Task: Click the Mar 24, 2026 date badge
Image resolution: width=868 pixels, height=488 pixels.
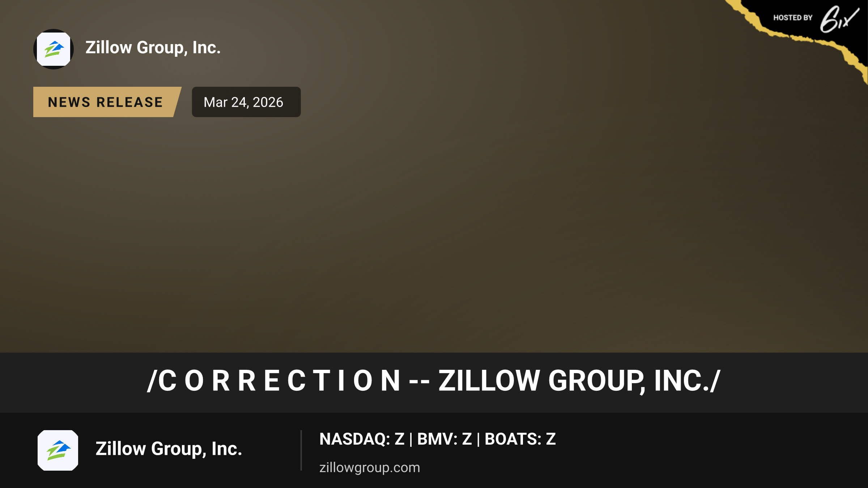Action: point(246,102)
